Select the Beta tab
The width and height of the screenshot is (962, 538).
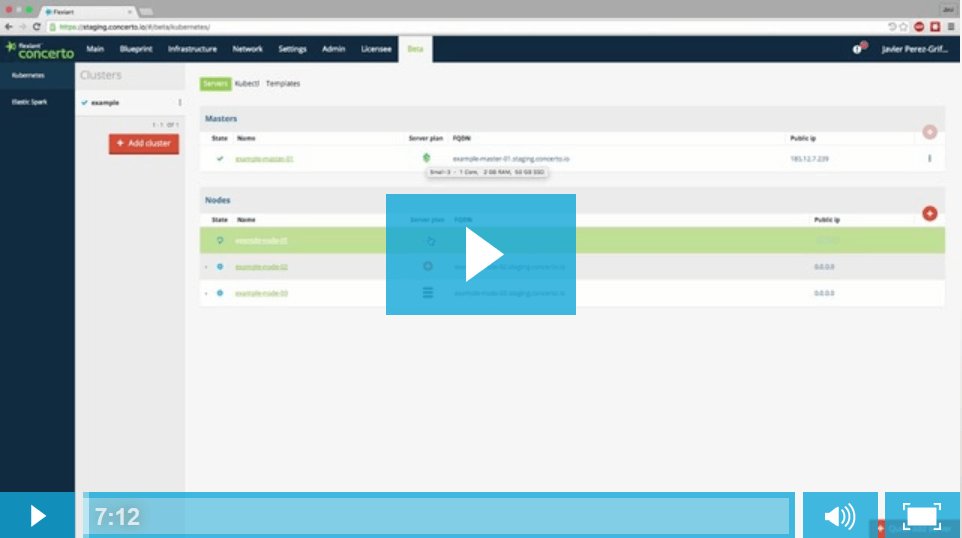415,49
